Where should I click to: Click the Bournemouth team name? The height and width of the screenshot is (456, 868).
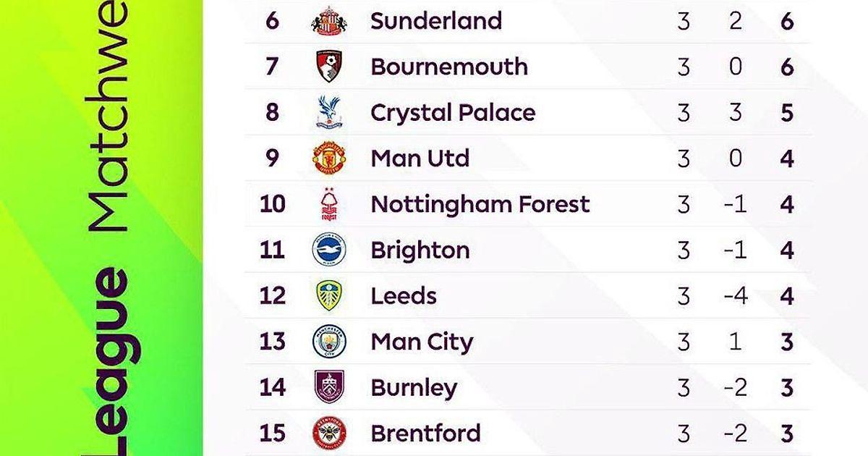pyautogui.click(x=448, y=67)
